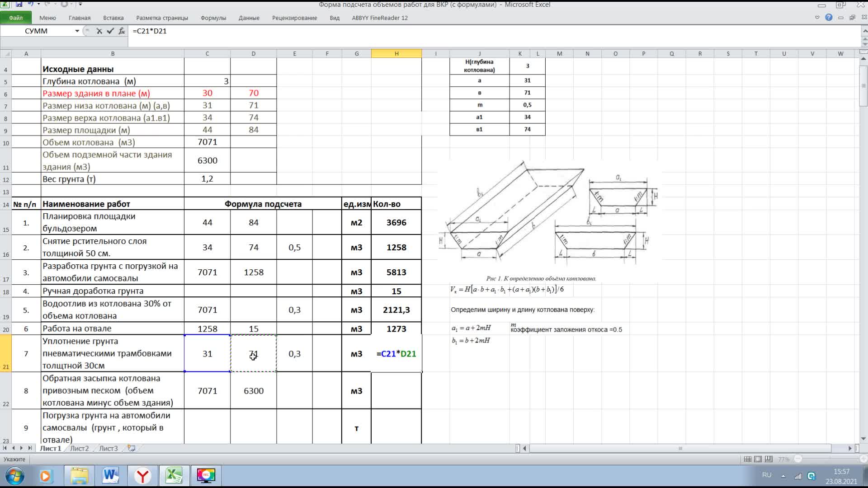Select cell 'Работа на отвале'
868x488 pixels.
pos(113,328)
